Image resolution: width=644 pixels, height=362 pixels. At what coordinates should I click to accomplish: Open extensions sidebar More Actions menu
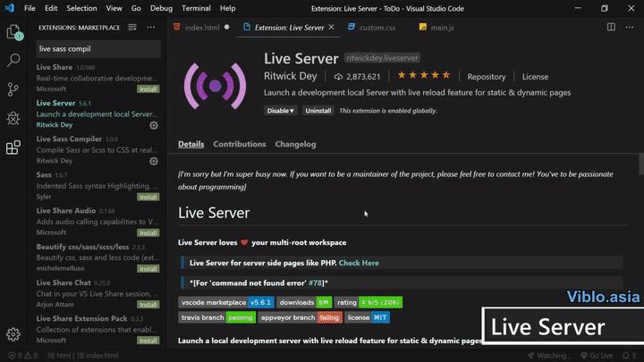(x=151, y=28)
